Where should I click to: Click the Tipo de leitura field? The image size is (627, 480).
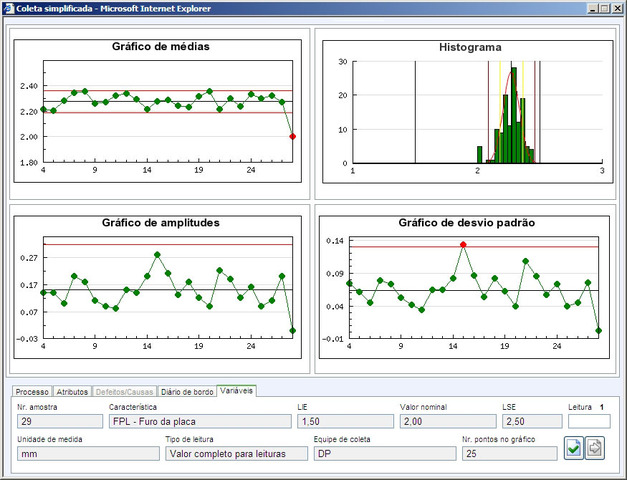[x=237, y=454]
